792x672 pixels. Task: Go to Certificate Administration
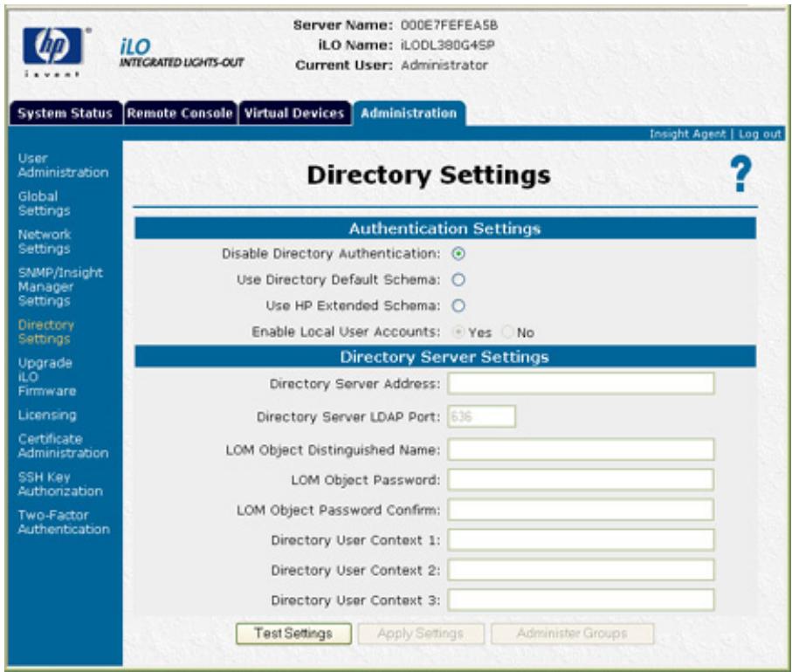[x=63, y=446]
